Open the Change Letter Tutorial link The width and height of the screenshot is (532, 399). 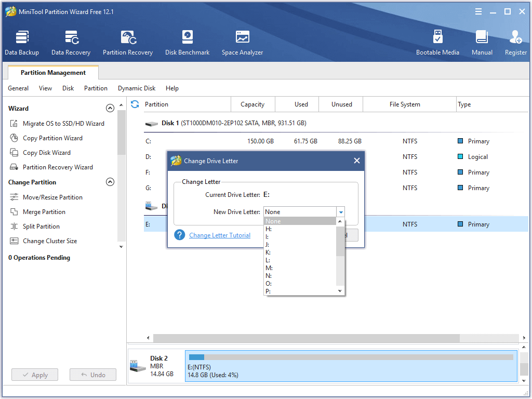tap(220, 235)
